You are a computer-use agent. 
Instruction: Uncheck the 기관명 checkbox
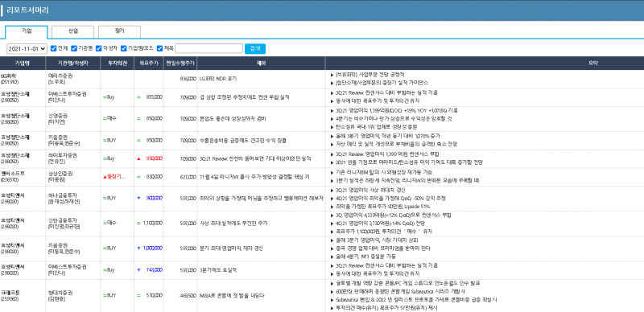(74, 48)
